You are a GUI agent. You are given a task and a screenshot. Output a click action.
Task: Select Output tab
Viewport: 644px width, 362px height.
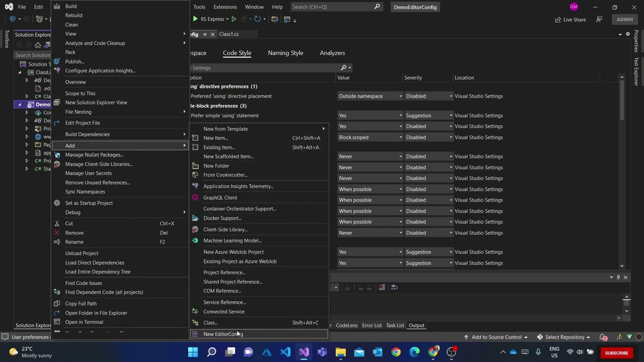pyautogui.click(x=416, y=325)
